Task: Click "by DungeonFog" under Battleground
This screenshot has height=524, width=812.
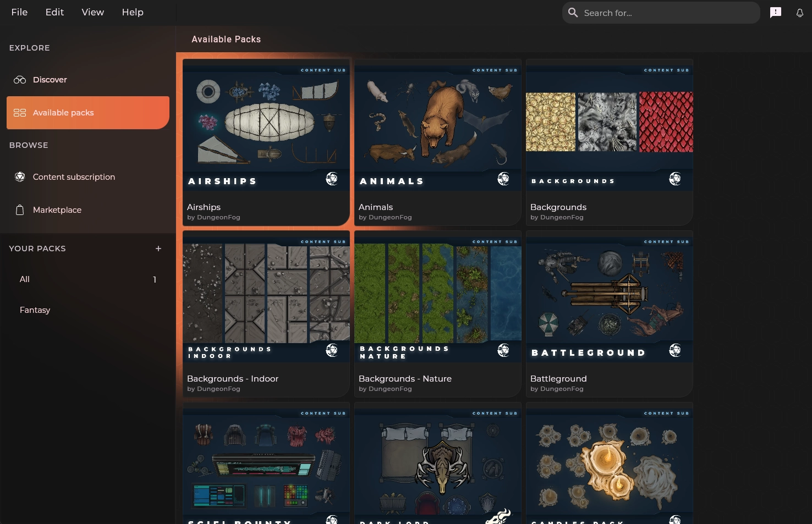Action: click(x=557, y=389)
